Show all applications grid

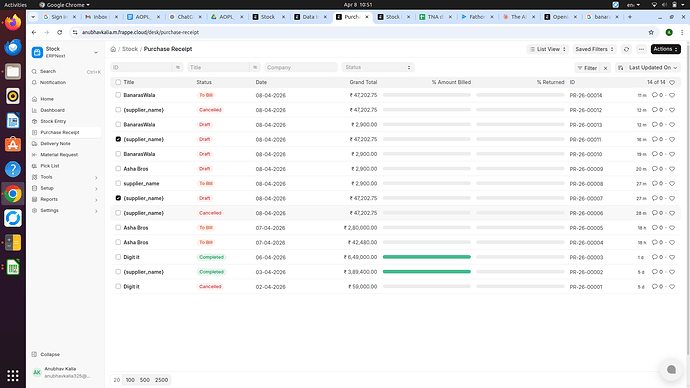13,375
